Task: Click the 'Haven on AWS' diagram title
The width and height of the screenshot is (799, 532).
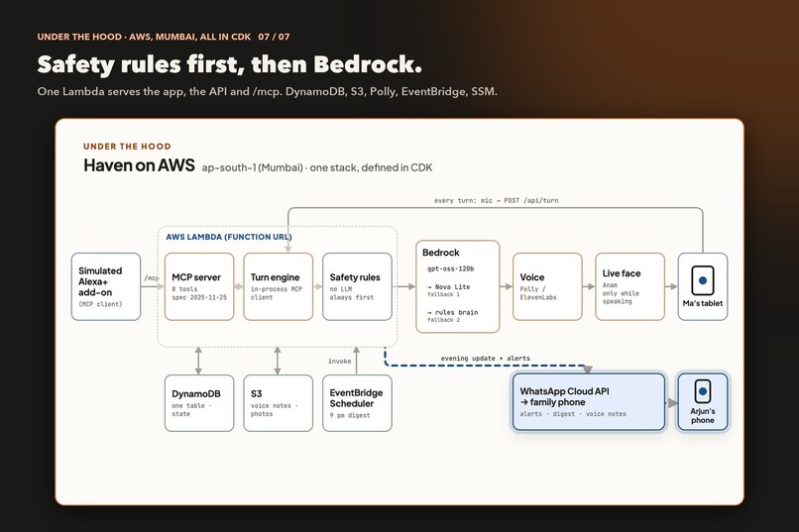Action: click(139, 165)
